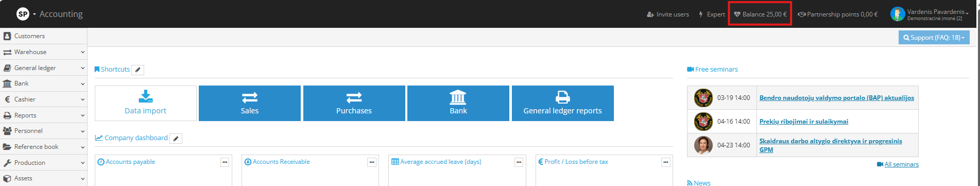The height and width of the screenshot is (186, 980).
Task: Expand the Warehouse chevron arrow
Action: [x=82, y=52]
